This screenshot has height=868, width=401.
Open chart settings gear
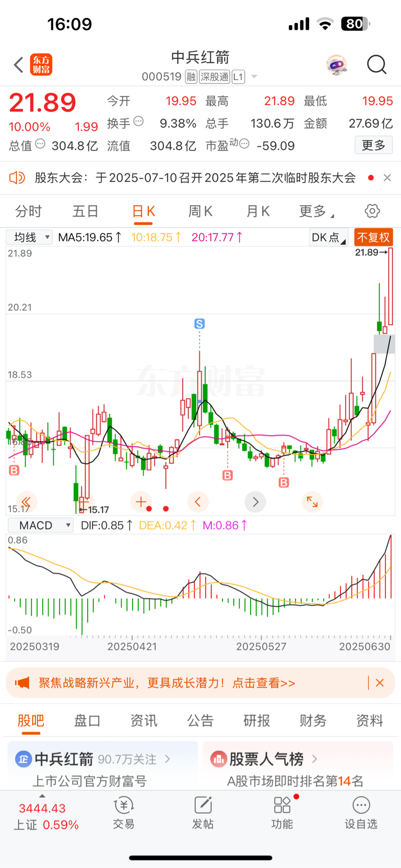[372, 211]
